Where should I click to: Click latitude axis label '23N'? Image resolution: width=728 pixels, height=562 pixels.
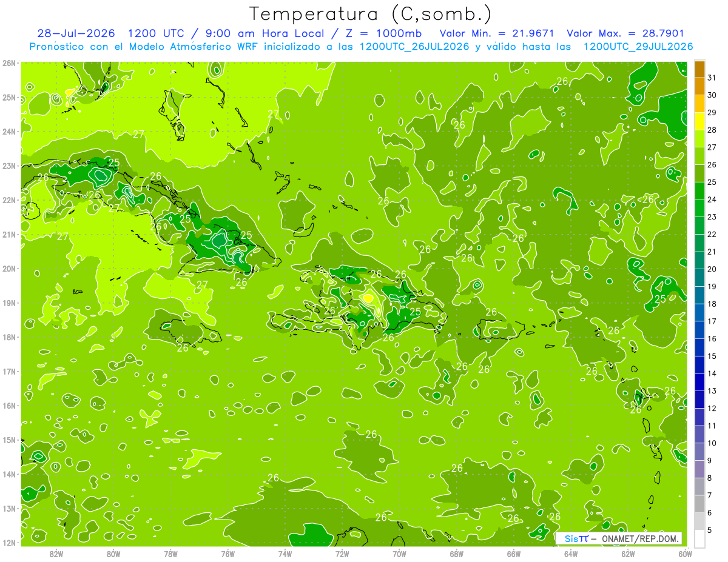tap(9, 166)
